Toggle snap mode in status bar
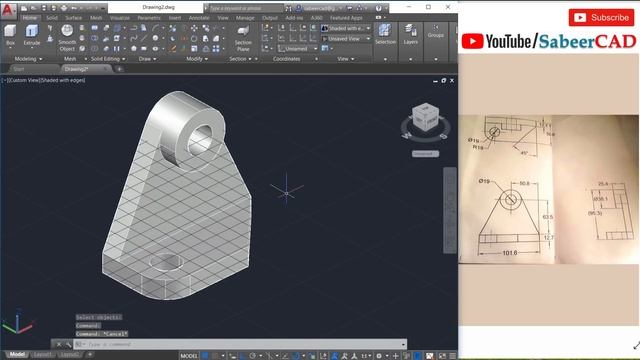The width and height of the screenshot is (640, 360). pos(215,356)
